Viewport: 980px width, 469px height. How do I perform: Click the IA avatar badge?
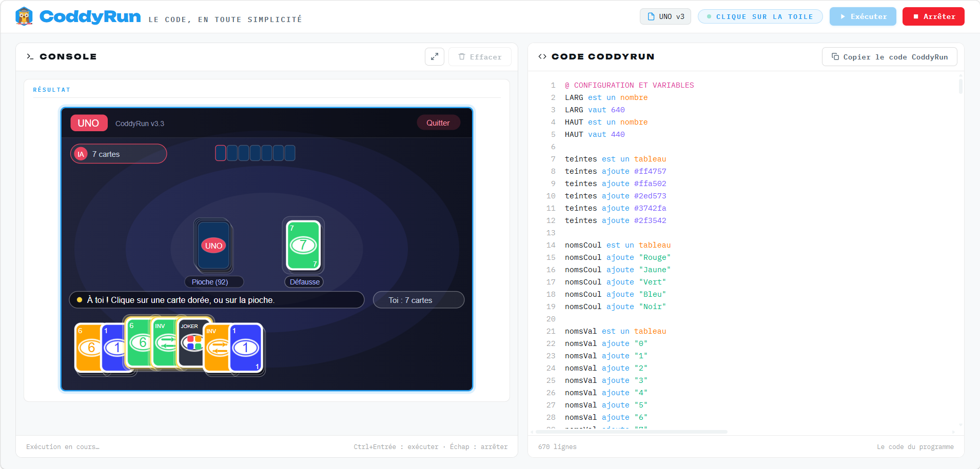pos(81,154)
